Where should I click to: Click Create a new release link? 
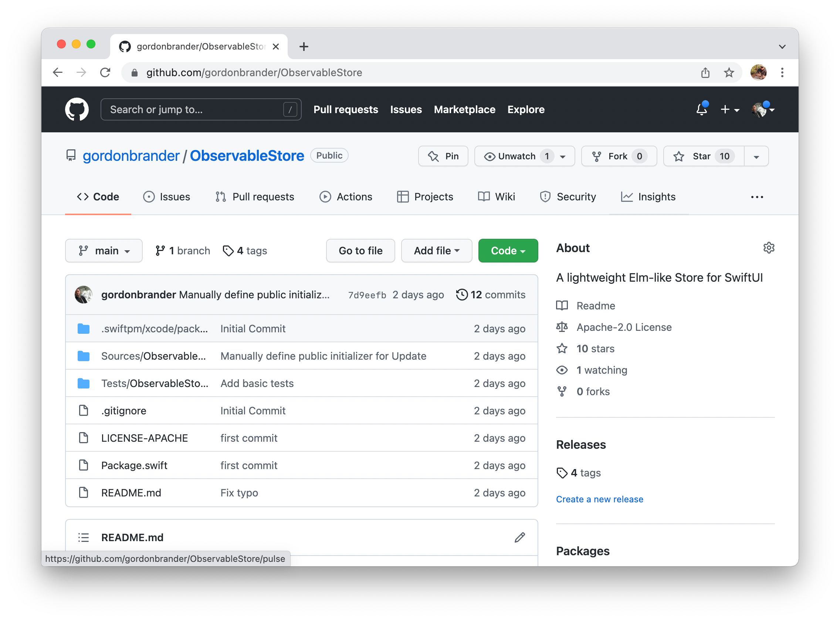coord(599,499)
